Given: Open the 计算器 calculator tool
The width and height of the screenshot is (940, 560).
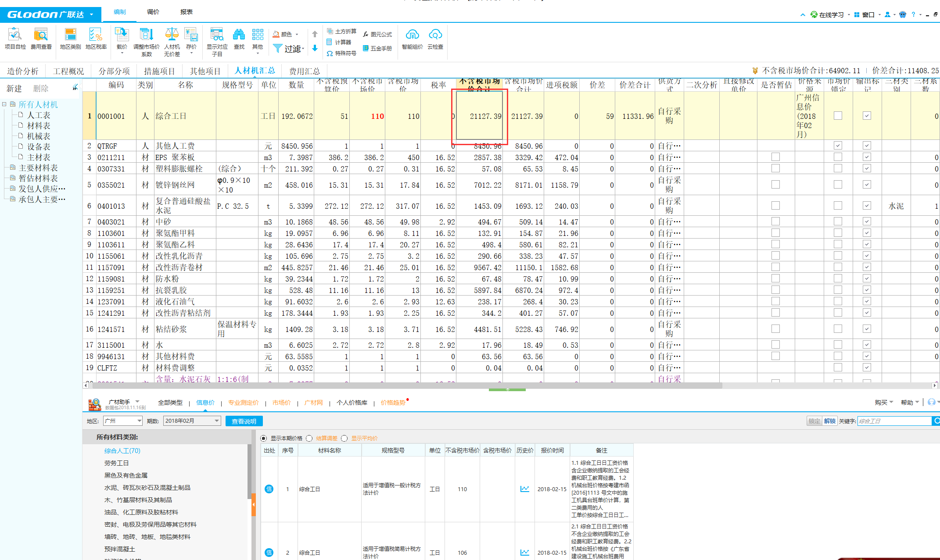Looking at the screenshot, I should pyautogui.click(x=339, y=42).
